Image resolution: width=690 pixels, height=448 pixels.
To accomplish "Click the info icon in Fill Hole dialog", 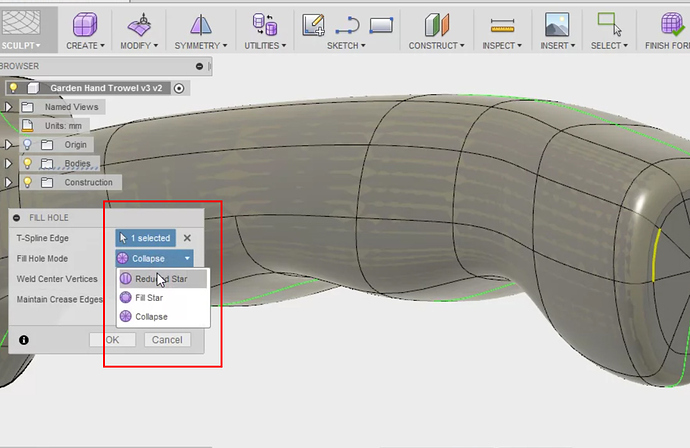I will click(23, 340).
